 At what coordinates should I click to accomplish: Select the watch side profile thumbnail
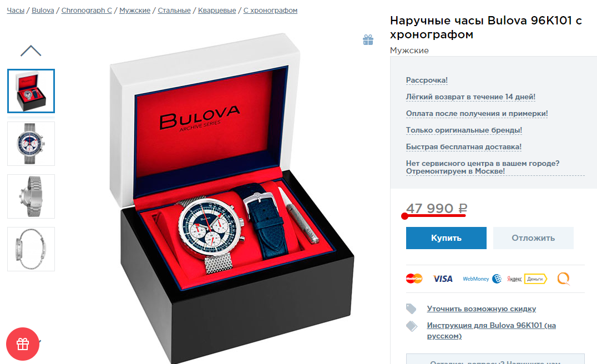click(x=31, y=249)
